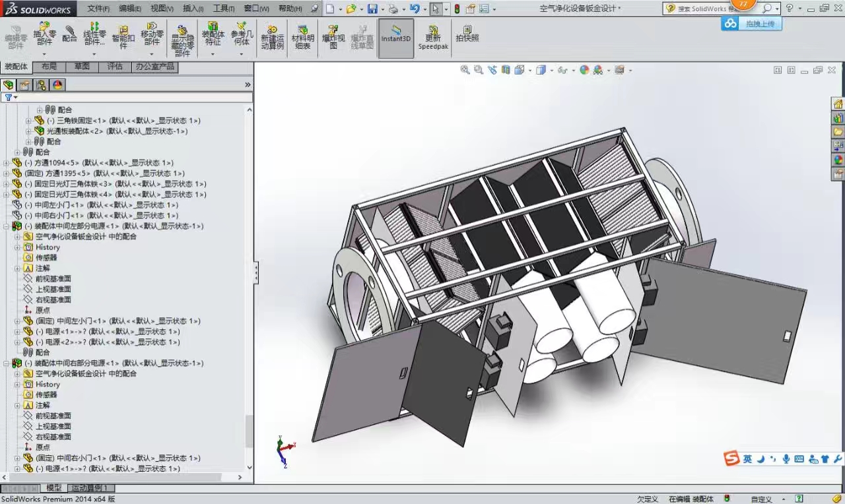Click the Undo arrow icon

pos(414,9)
